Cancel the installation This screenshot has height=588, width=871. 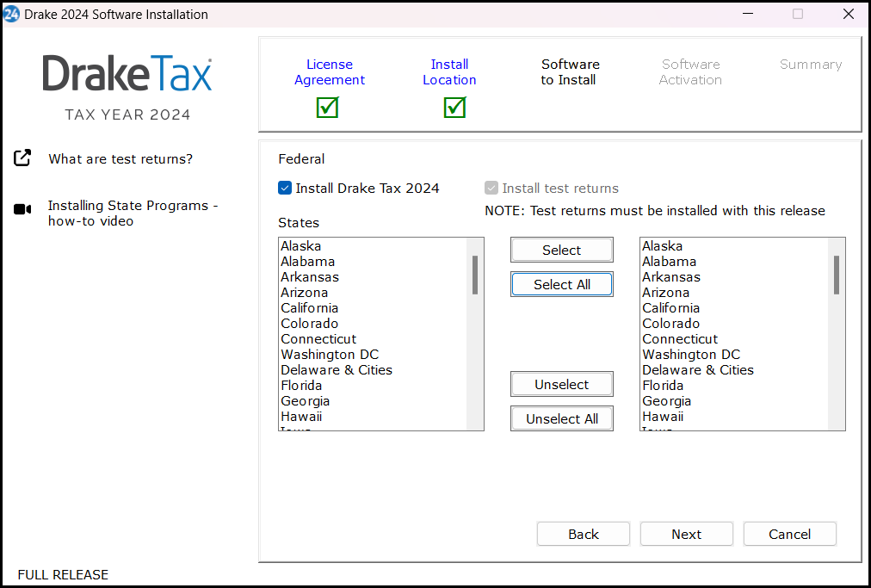790,534
